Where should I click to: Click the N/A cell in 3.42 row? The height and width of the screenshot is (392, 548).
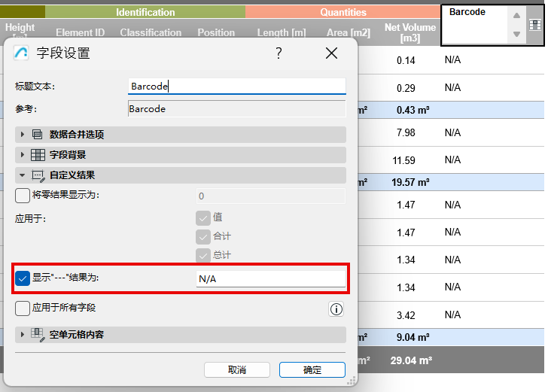point(452,315)
